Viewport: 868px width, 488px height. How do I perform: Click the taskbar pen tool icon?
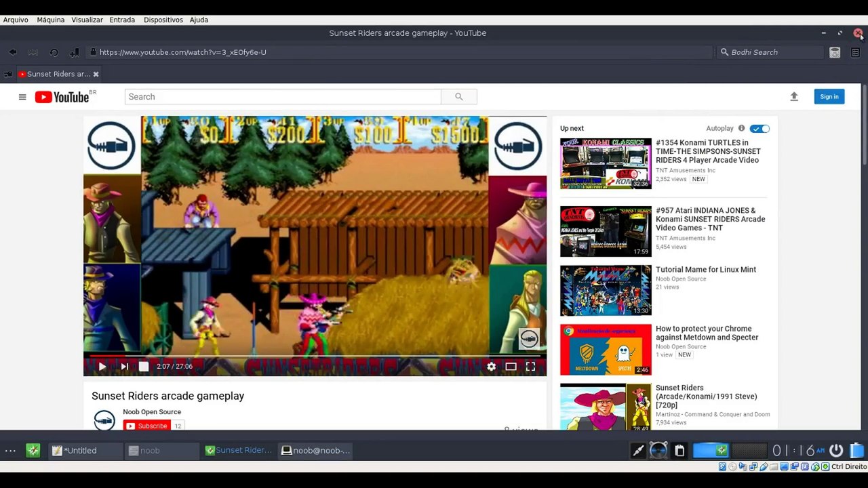637,451
